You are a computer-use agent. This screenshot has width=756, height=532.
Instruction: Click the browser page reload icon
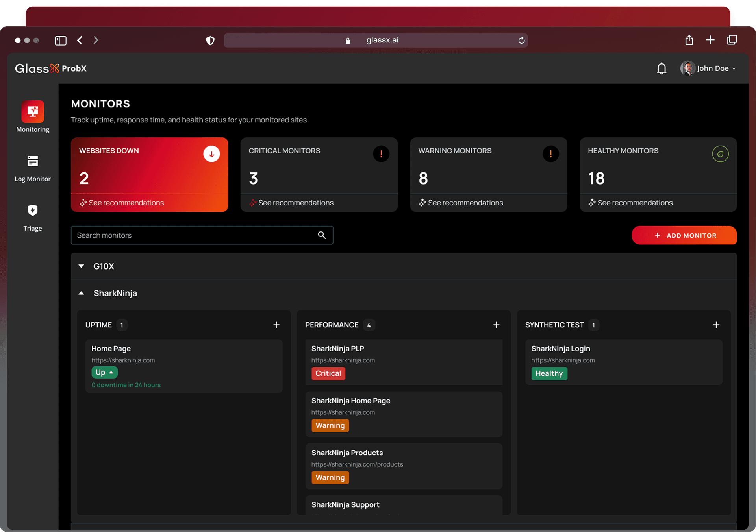(x=521, y=40)
